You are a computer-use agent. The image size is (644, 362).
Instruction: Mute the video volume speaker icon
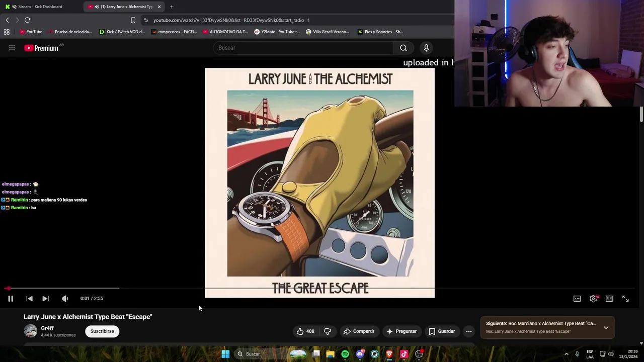65,299
